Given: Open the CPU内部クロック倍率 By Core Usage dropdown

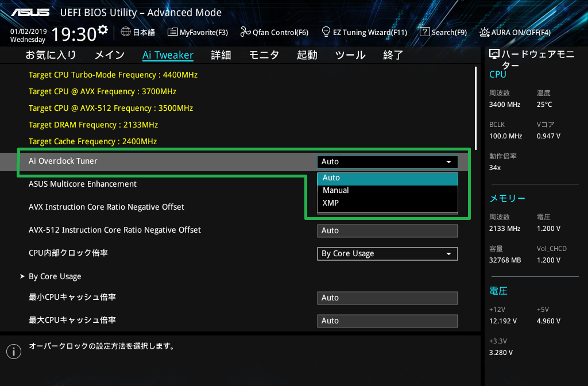Looking at the screenshot, I should pyautogui.click(x=388, y=253).
